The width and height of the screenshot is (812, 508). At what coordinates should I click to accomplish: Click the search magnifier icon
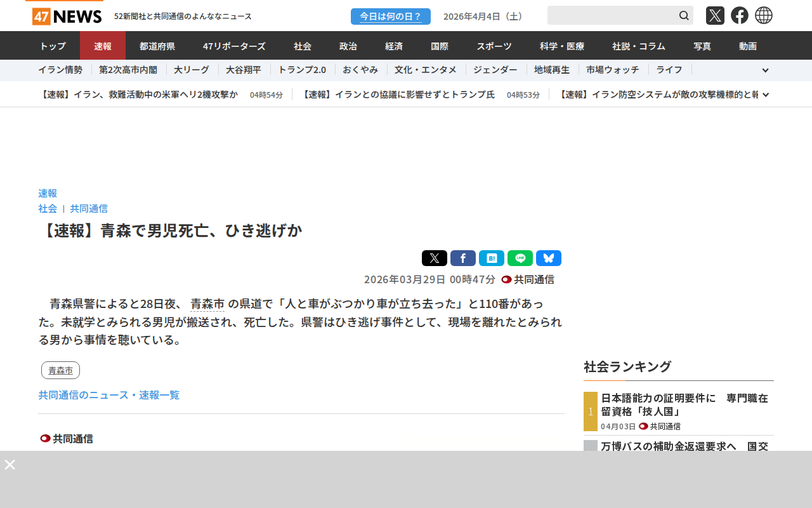pyautogui.click(x=684, y=15)
